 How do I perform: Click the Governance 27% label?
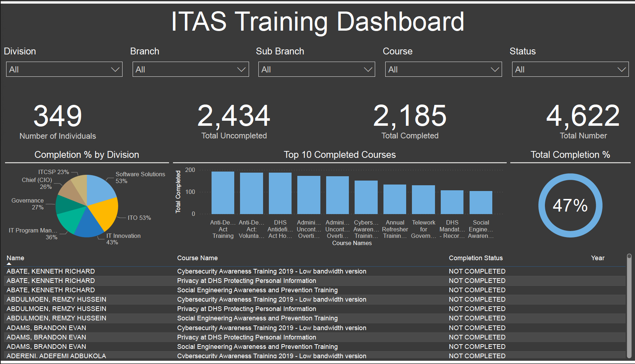tap(27, 204)
